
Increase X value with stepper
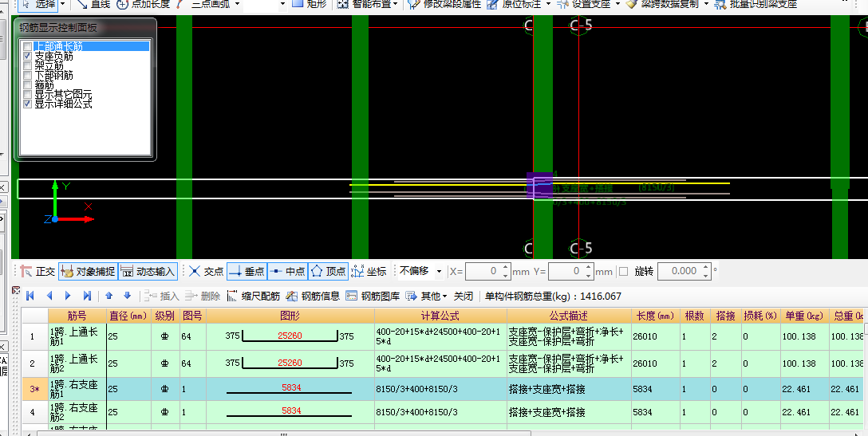(x=506, y=267)
